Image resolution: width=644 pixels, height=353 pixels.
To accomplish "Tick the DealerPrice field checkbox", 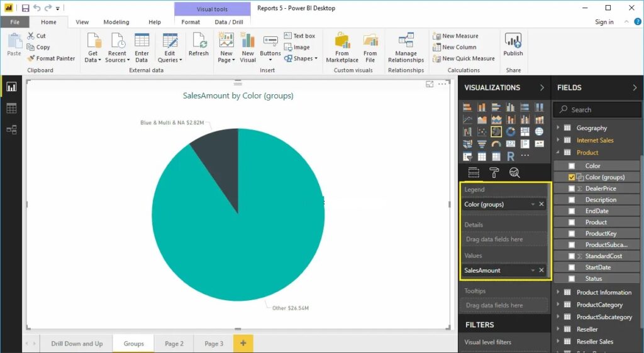I will coord(572,188).
